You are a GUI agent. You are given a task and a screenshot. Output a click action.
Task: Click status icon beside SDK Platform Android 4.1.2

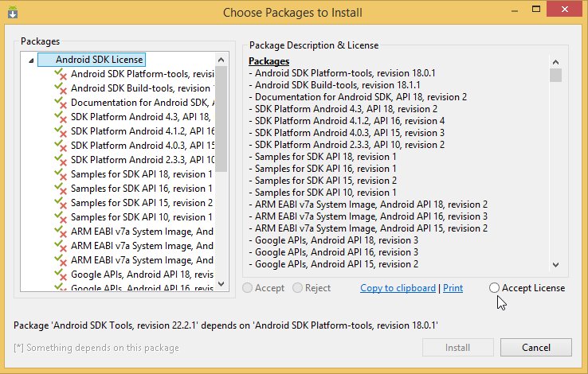pyautogui.click(x=61, y=131)
